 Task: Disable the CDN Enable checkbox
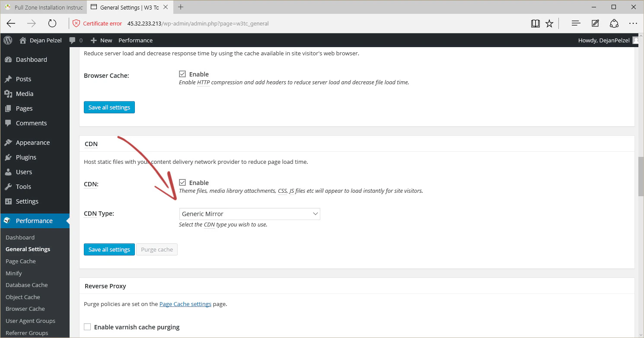[x=182, y=182]
